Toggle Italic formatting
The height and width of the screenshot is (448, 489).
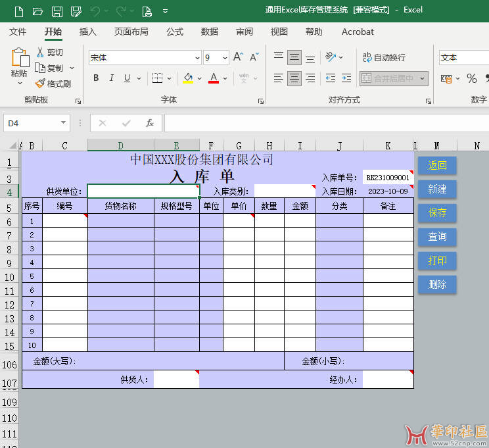click(x=111, y=78)
